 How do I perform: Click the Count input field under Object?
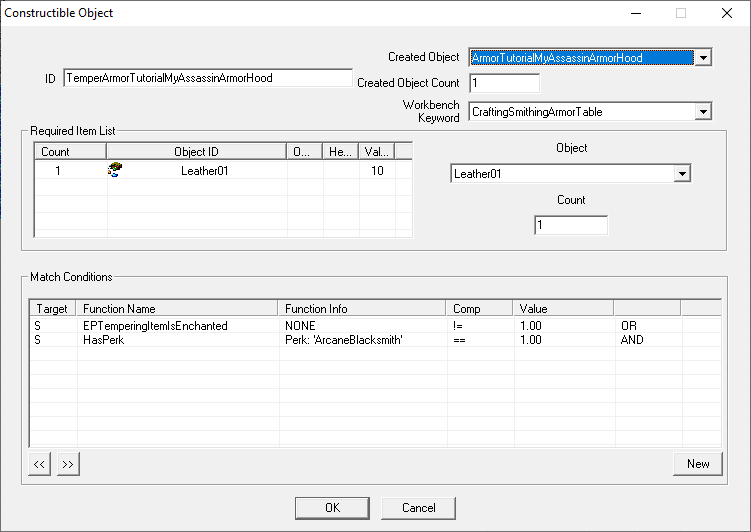pos(571,225)
